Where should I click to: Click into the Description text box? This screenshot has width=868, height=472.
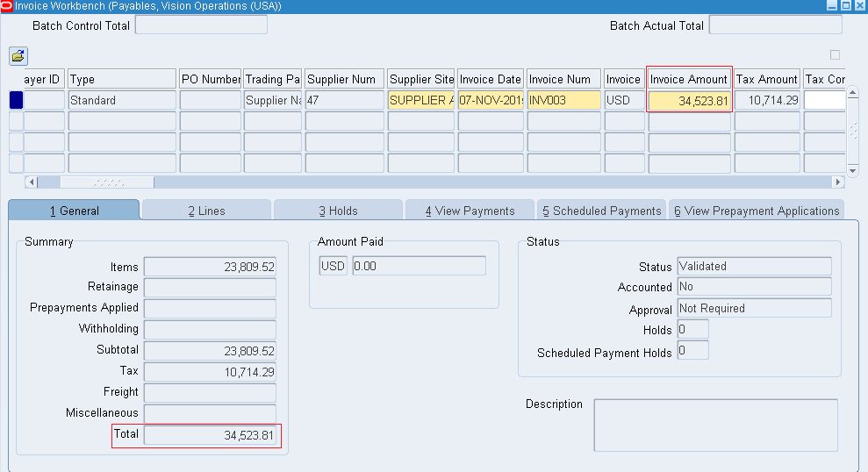715,426
